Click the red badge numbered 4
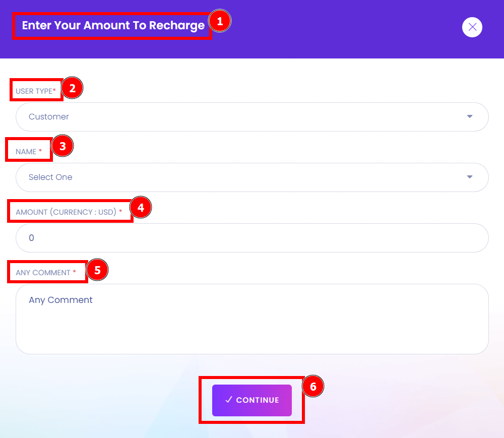This screenshot has height=438, width=504. click(x=141, y=208)
